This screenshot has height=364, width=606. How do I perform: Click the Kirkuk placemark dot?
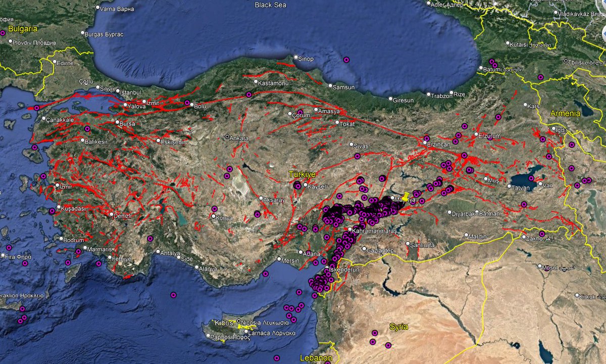click(x=578, y=296)
